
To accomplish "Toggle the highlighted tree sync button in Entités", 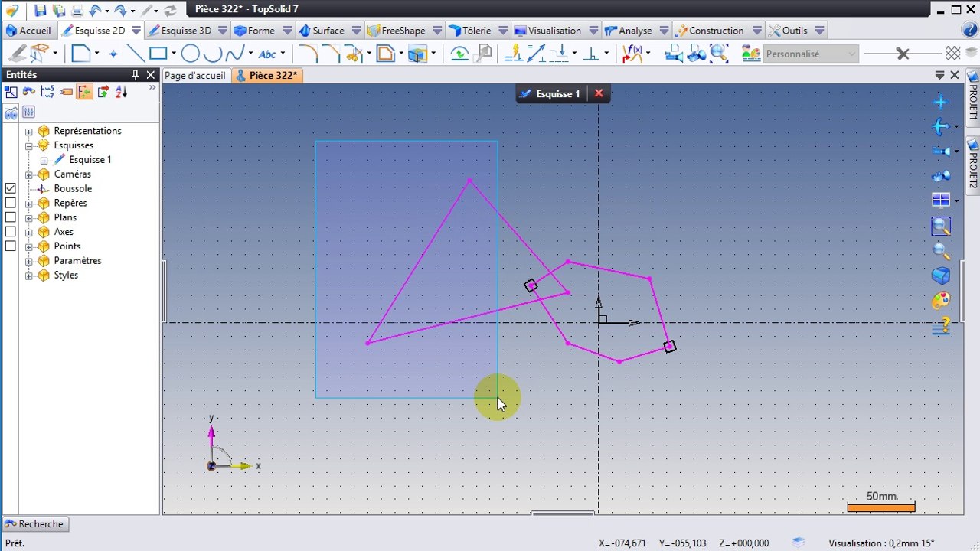I will (84, 92).
